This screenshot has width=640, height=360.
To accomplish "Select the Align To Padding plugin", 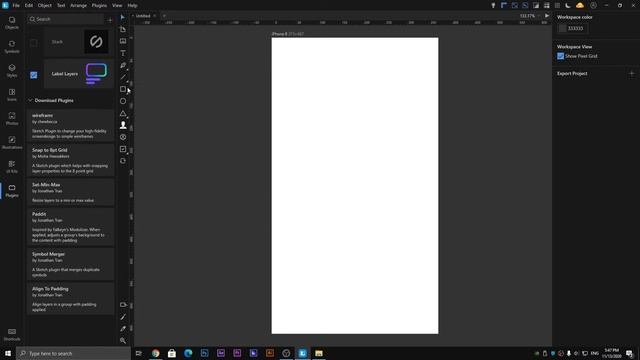I will click(70, 298).
